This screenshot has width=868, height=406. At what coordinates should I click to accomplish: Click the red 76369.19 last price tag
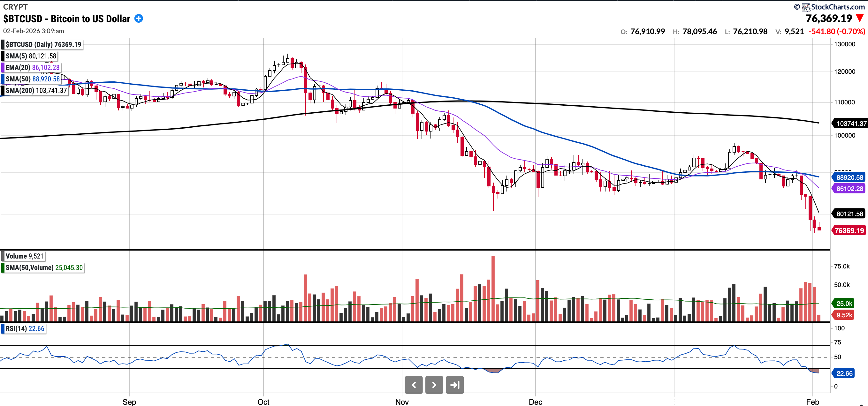tap(849, 230)
